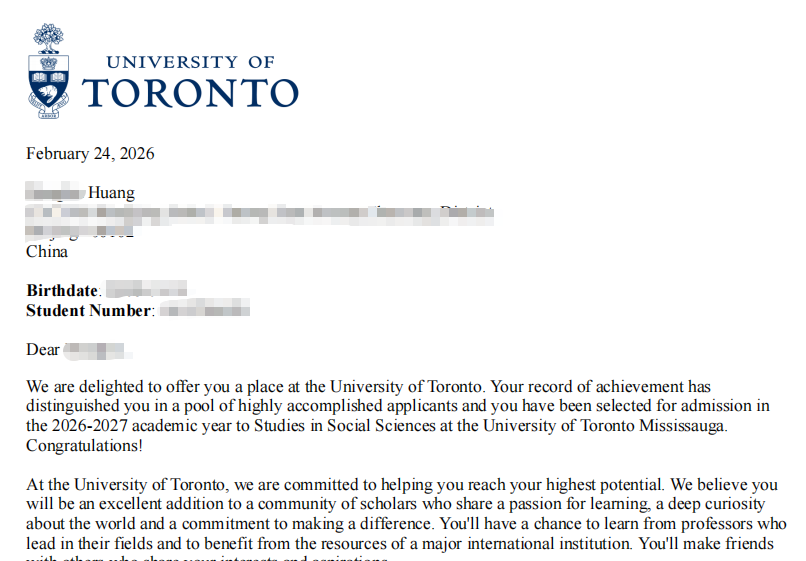The height and width of the screenshot is (561, 806).
Task: Click the TORONTO wordmark in the letterhead
Action: coord(190,94)
